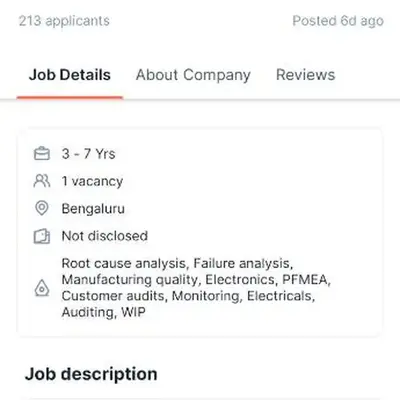Viewport: 400px width, 400px height.
Task: Click the Root cause analysis skill
Action: coord(124,263)
